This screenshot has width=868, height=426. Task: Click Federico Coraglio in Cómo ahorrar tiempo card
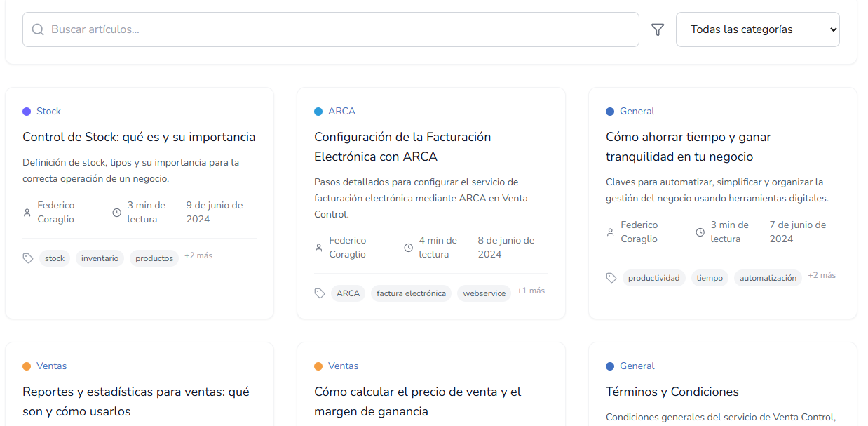tap(639, 232)
